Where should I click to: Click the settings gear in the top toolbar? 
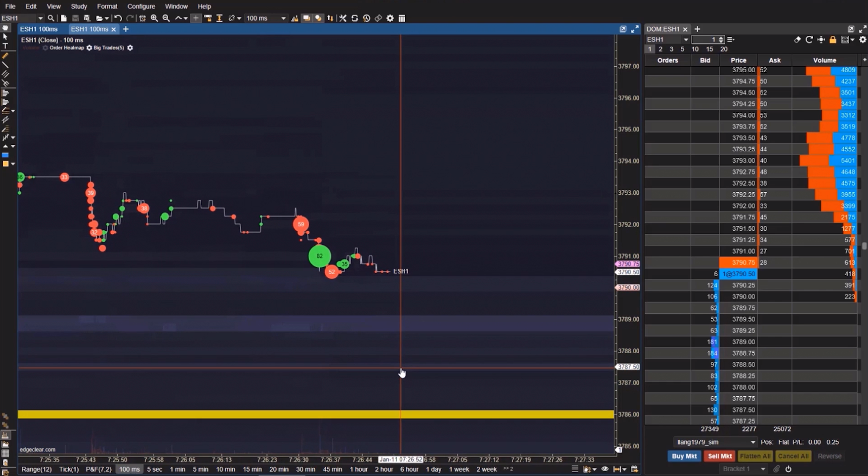[x=390, y=18]
